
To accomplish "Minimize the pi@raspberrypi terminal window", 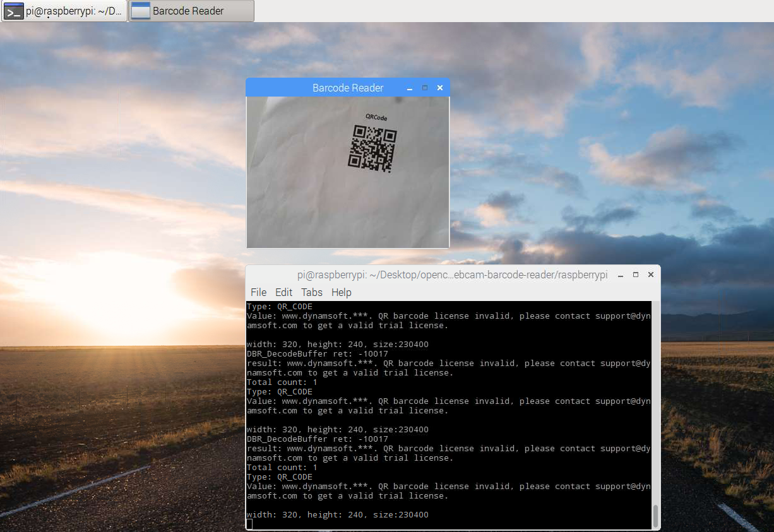I will (621, 275).
